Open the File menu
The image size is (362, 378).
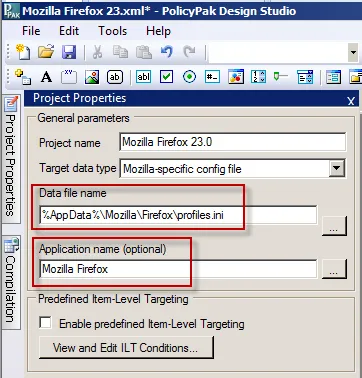(x=31, y=31)
